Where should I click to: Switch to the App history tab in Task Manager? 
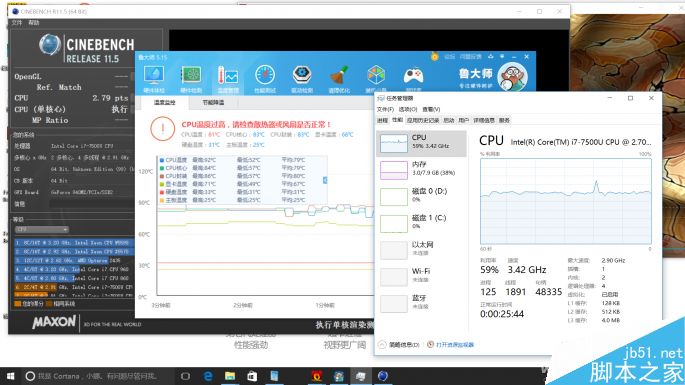[423, 120]
